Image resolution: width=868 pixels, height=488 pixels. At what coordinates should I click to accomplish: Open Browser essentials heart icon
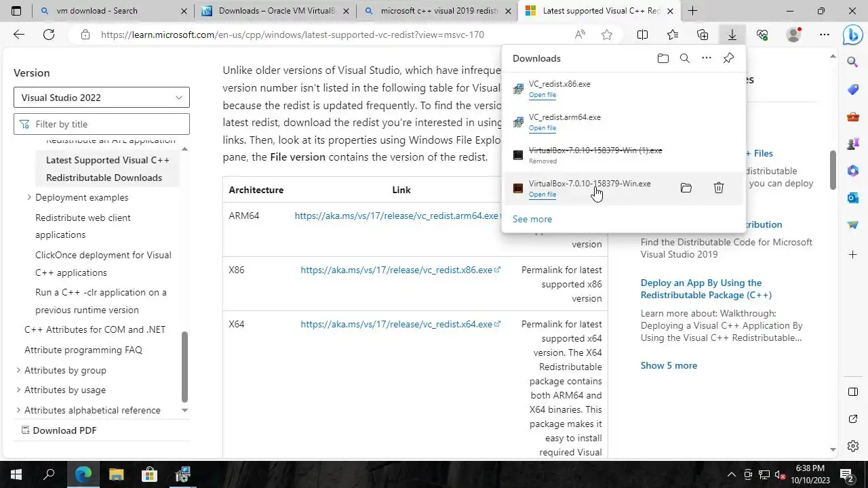[x=762, y=35]
